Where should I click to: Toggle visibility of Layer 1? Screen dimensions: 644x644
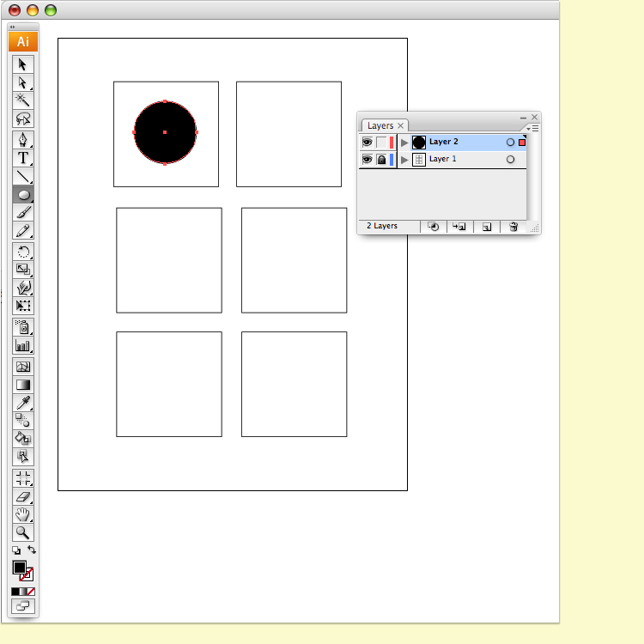point(368,160)
